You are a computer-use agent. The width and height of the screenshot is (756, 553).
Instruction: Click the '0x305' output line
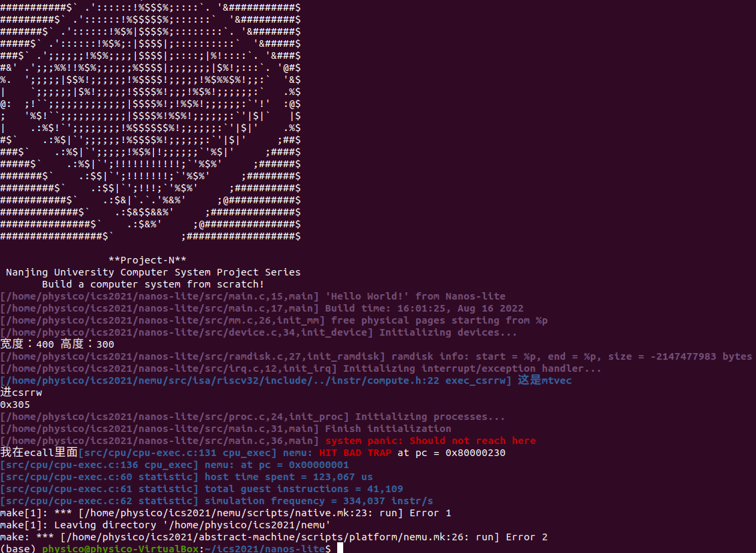15,405
